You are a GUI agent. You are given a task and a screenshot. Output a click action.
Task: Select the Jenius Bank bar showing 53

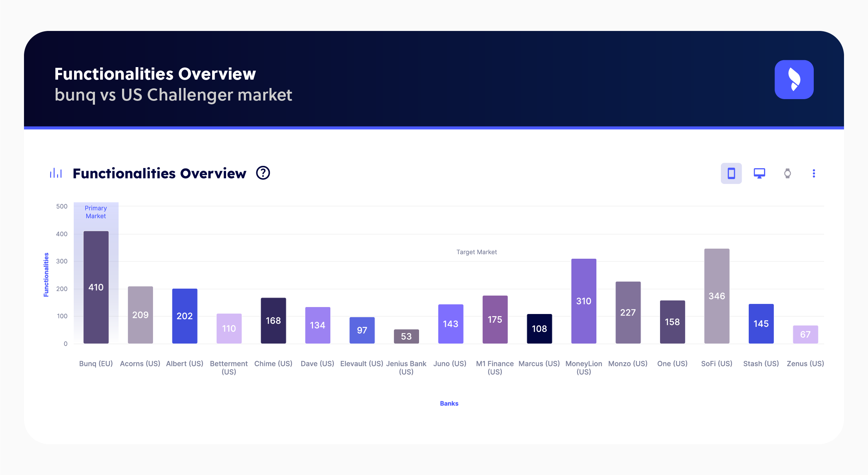click(x=406, y=336)
